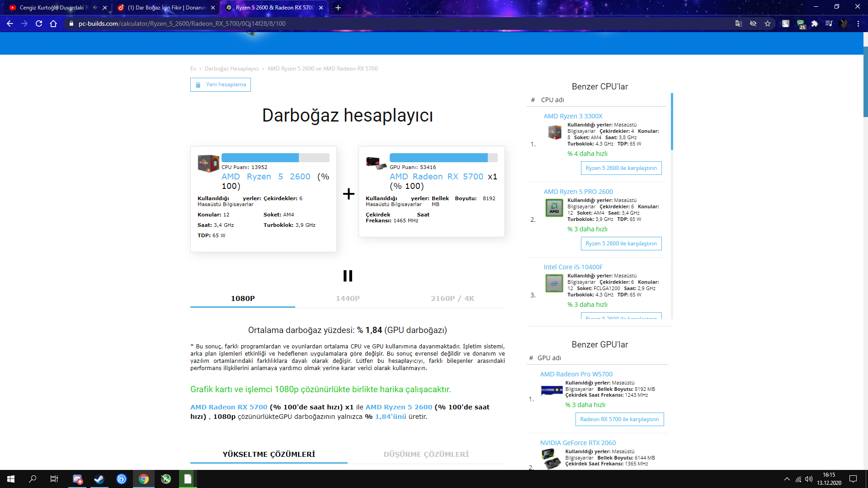
Task: Open the hand-pointer extension icon
Action: pyautogui.click(x=786, y=23)
